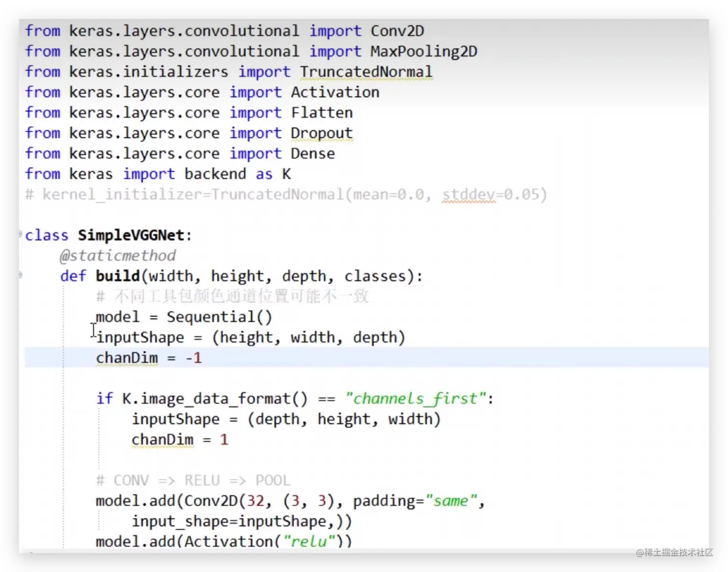
Task: Click the "depth" parameter in build signature
Action: (304, 276)
